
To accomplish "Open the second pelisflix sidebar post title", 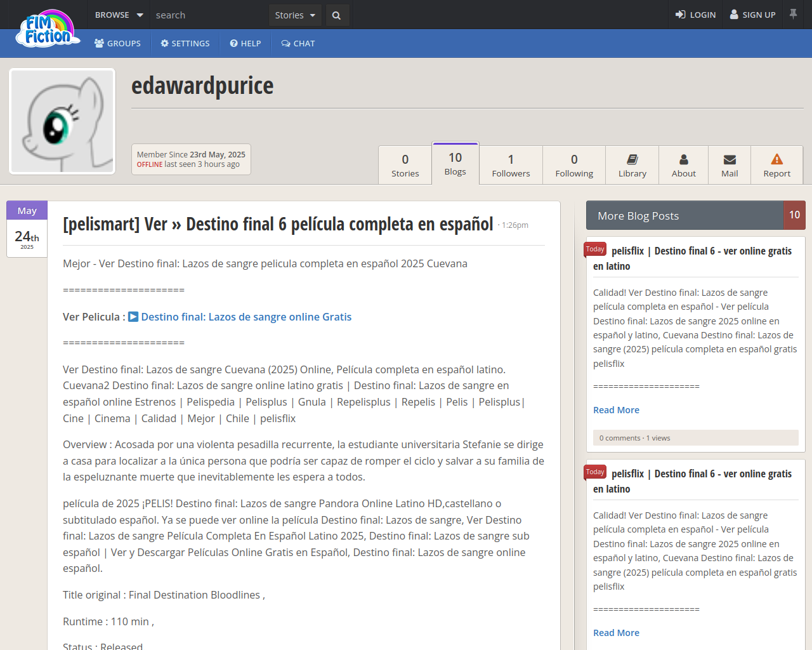I will (693, 481).
